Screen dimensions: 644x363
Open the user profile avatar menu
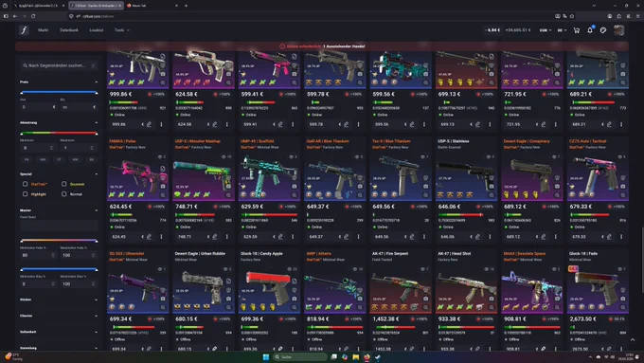[x=619, y=30]
